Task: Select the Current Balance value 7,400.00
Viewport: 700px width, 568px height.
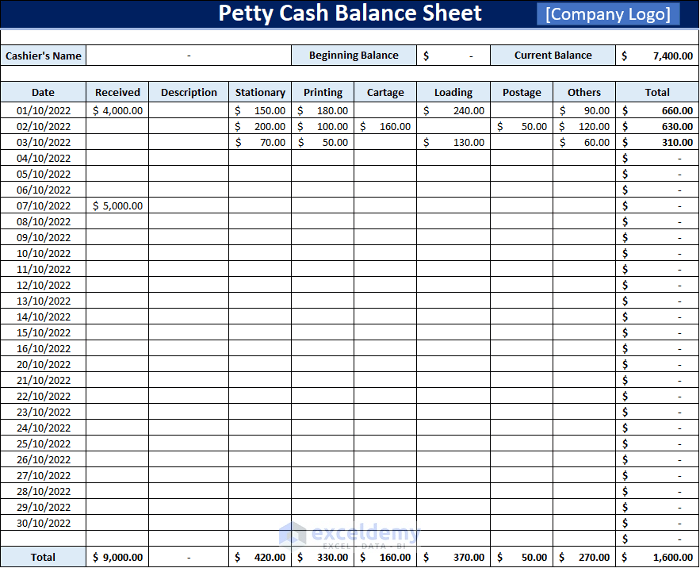Action: point(657,56)
